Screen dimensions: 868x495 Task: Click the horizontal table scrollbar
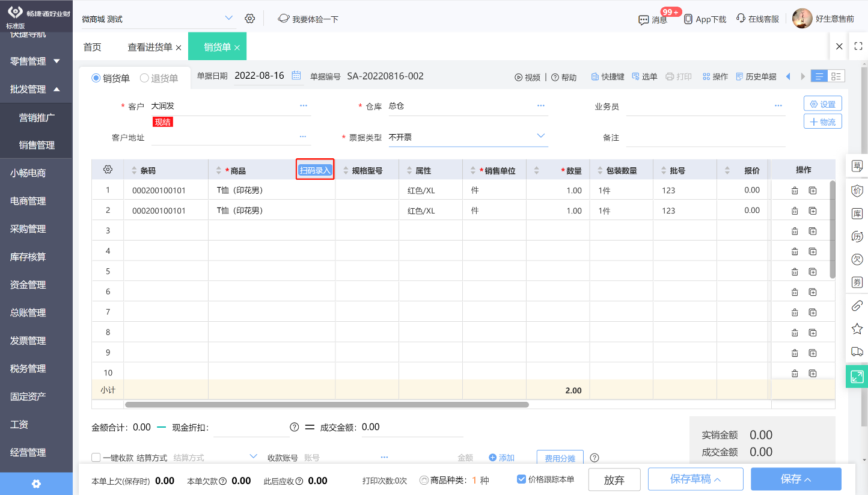point(327,405)
